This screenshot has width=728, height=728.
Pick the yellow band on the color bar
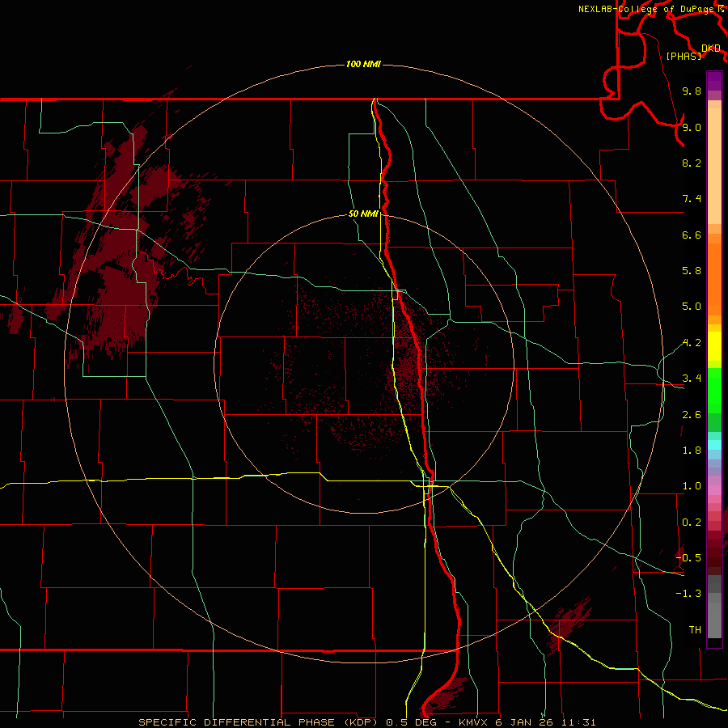[714, 345]
